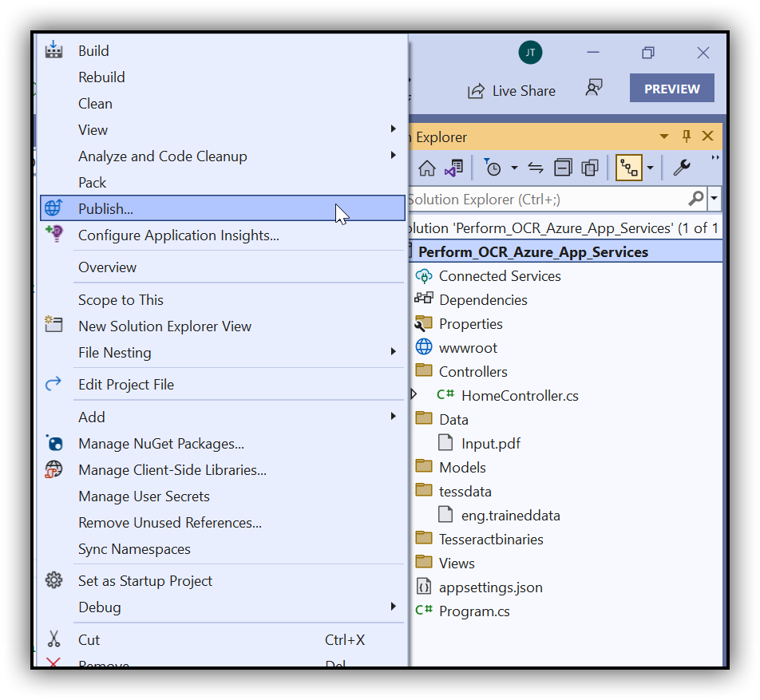Toggle the pin icon on Solution Explorer panel
The width and height of the screenshot is (760, 700).
tap(686, 136)
